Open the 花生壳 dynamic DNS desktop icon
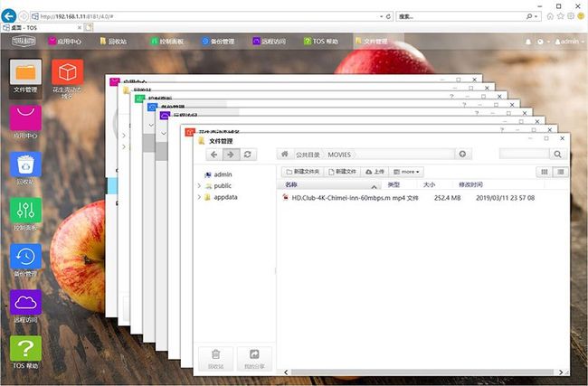This screenshot has height=386, width=588. pos(67,78)
